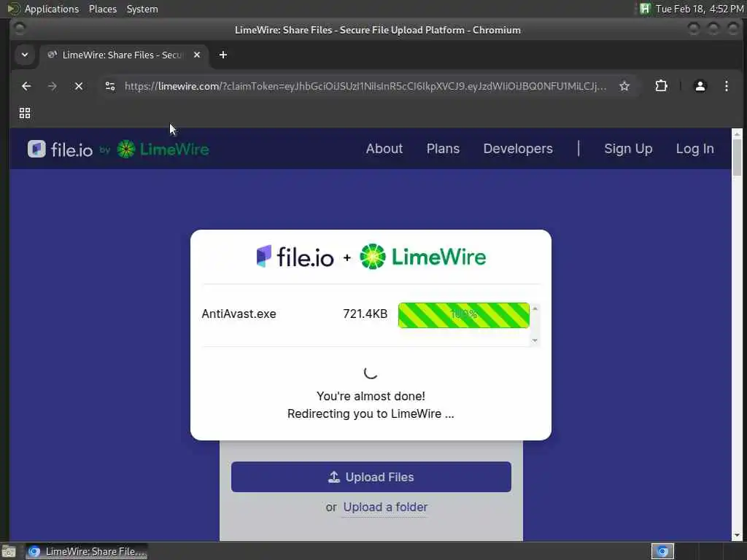
Task: Click the LimeWire logo in dialog
Action: [423, 257]
